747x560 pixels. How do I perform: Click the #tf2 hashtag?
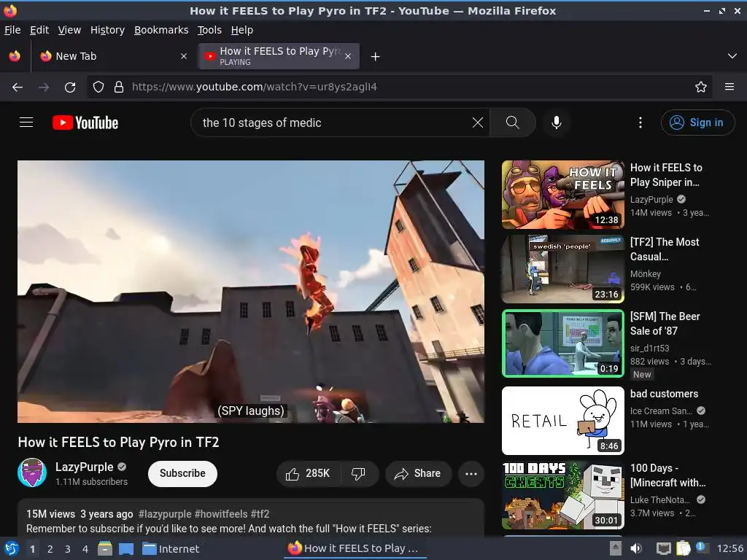260,514
